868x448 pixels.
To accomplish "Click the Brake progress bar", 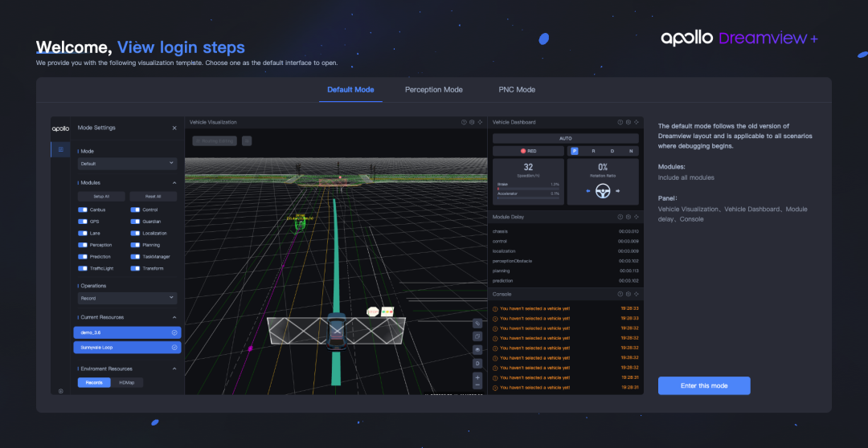I will click(528, 188).
